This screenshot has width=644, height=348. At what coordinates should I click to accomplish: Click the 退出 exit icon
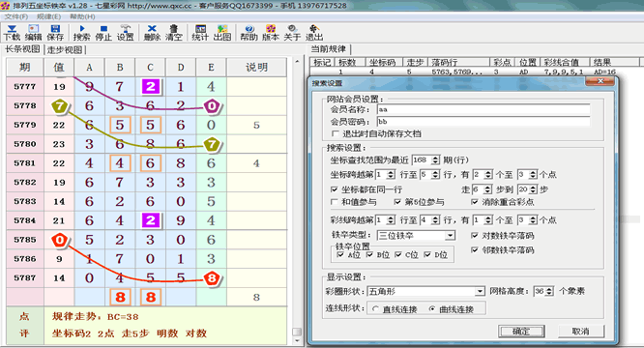(x=314, y=33)
